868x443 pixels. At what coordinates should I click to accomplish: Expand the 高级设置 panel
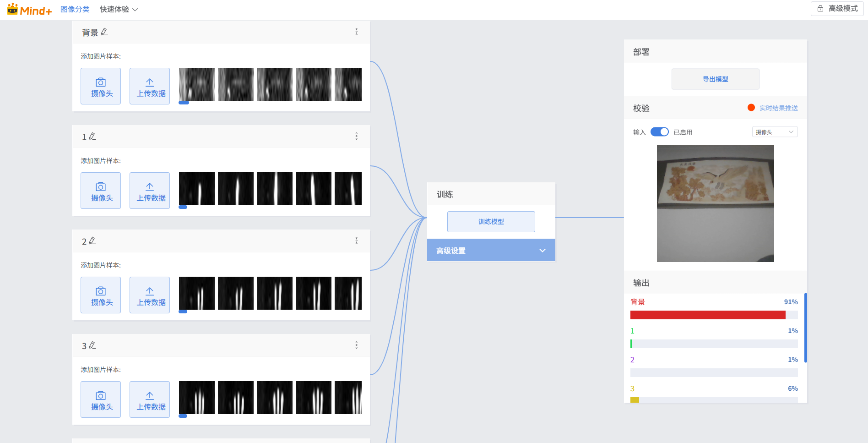coord(491,251)
